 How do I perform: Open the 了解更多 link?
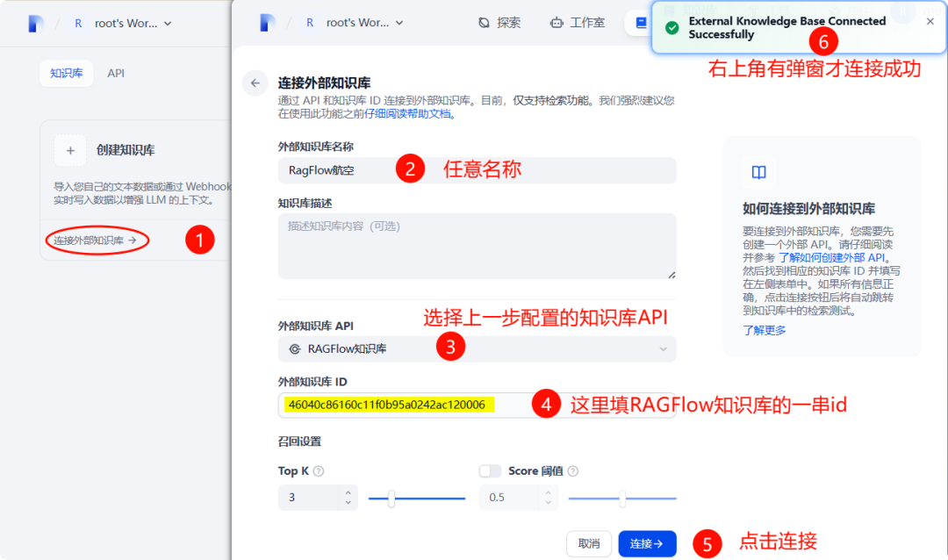pyautogui.click(x=765, y=330)
